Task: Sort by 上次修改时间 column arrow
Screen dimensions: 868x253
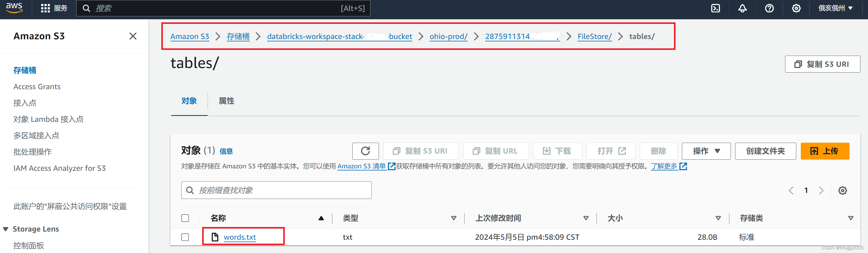Action: 586,218
